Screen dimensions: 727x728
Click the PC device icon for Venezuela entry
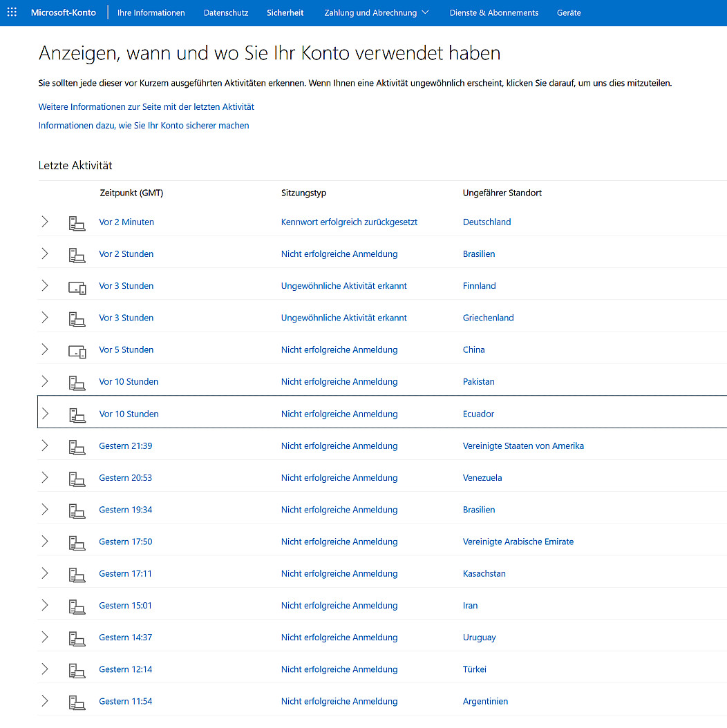click(77, 478)
